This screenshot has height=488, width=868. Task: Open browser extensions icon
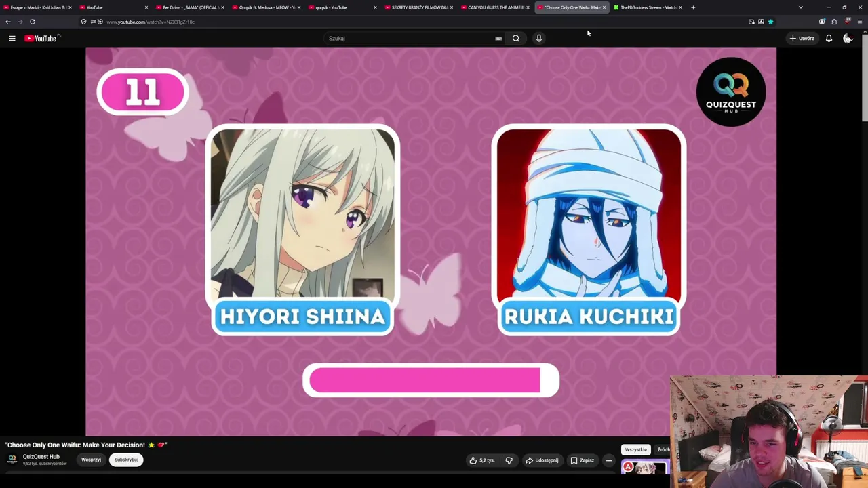(834, 22)
